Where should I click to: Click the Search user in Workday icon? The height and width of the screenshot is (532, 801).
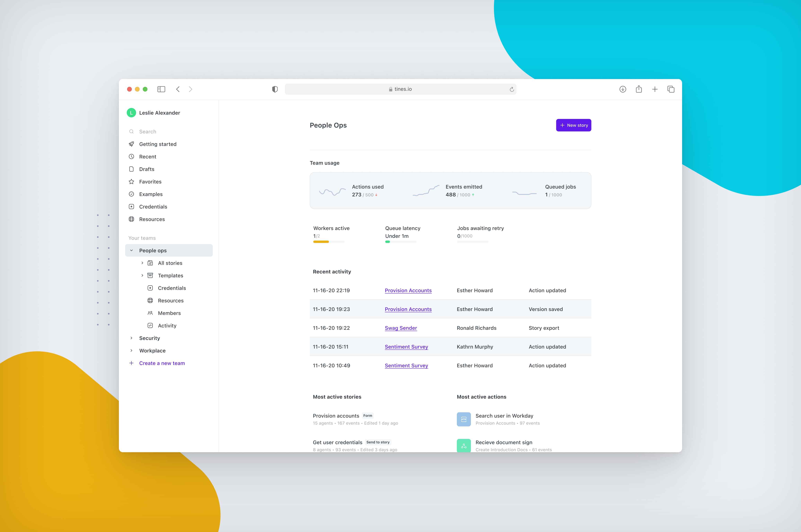click(x=463, y=419)
